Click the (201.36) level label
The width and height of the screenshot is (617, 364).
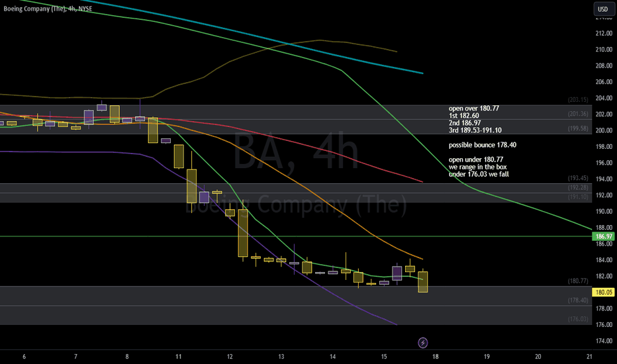[578, 114]
